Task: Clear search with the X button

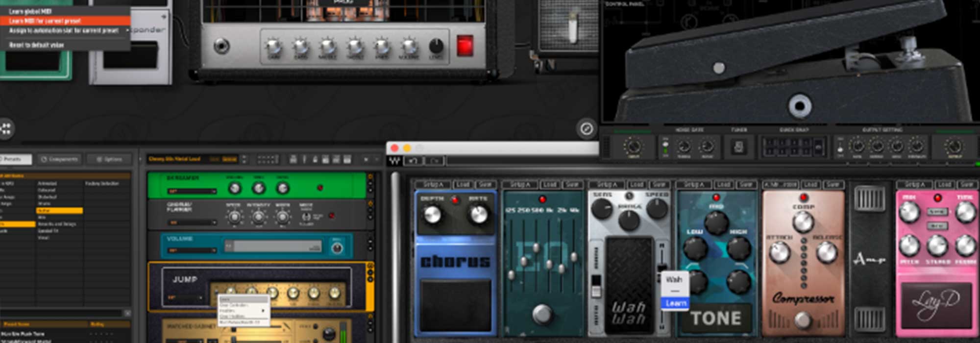Action: [127, 313]
